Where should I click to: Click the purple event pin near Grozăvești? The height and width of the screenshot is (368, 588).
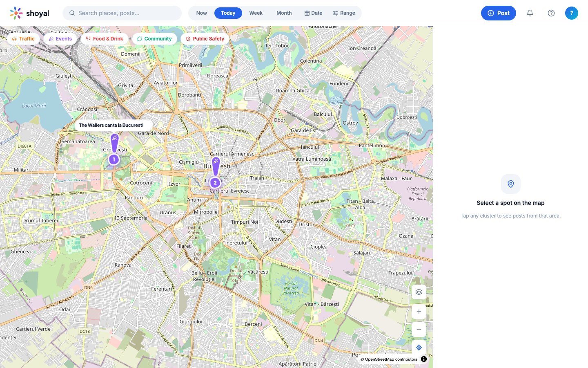(x=115, y=144)
